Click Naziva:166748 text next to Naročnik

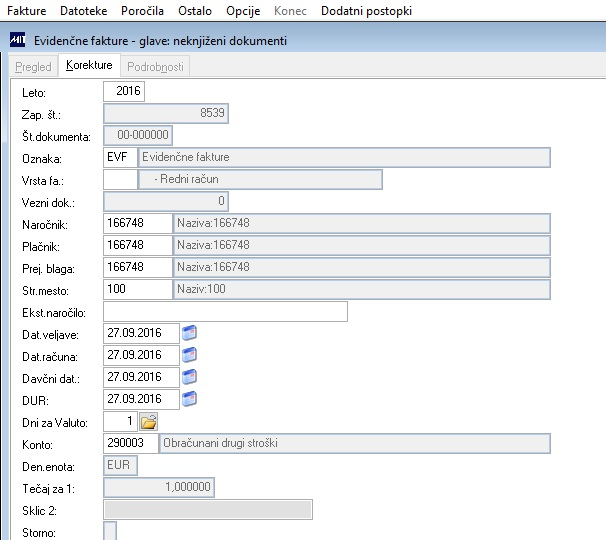point(213,223)
